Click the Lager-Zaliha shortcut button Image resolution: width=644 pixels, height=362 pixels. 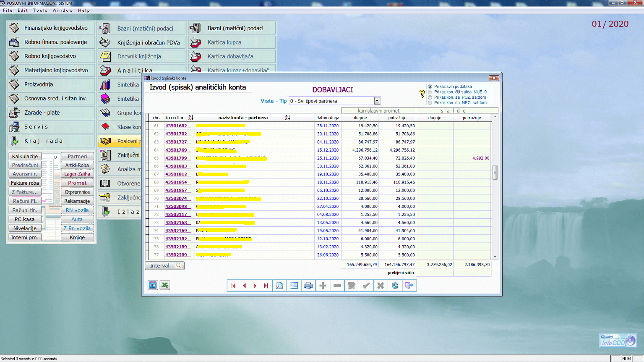click(x=77, y=174)
